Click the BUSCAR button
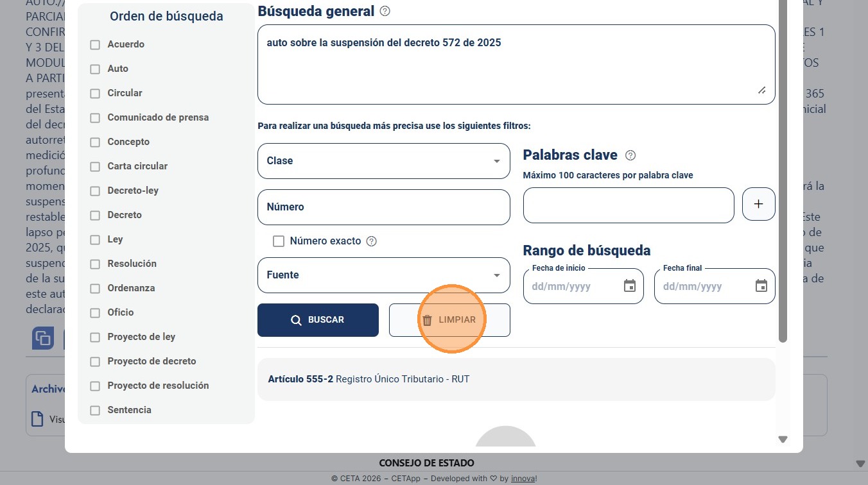 [318, 320]
